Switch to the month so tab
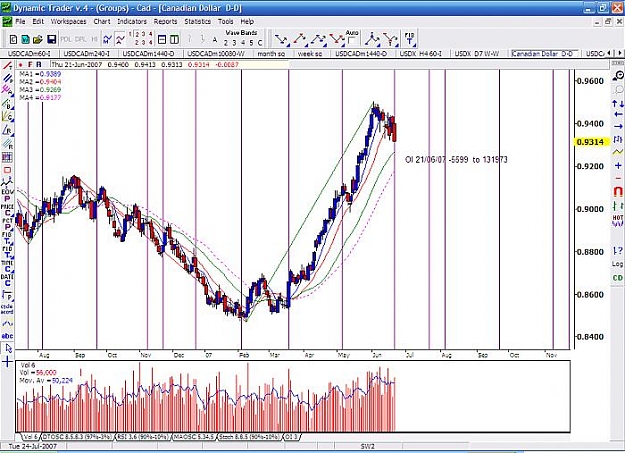Image resolution: width=625 pixels, height=453 pixels. coord(271,53)
